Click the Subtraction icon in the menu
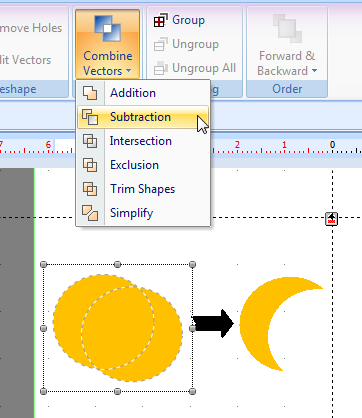This screenshot has height=418, width=362. (90, 117)
